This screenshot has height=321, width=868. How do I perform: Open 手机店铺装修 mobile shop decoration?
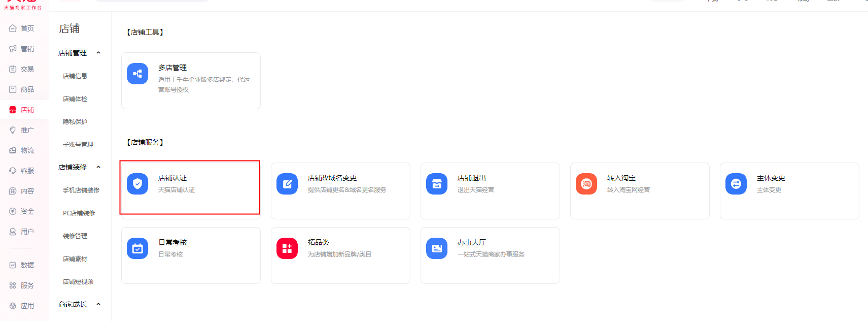click(x=81, y=190)
